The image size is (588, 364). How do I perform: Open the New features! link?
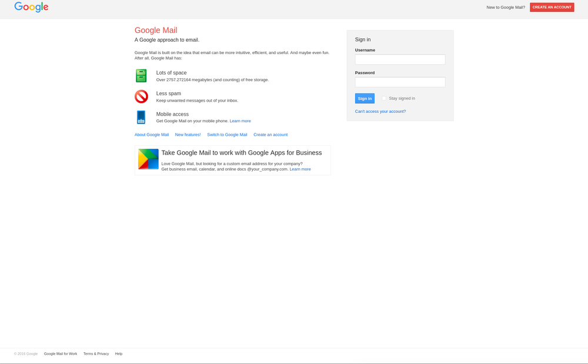[188, 135]
